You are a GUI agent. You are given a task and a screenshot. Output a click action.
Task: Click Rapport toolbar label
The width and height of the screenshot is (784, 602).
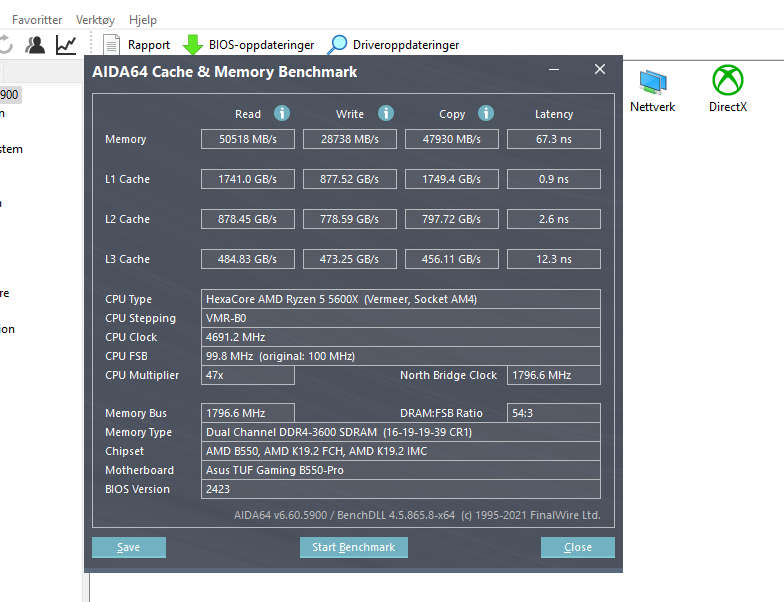pos(149,45)
